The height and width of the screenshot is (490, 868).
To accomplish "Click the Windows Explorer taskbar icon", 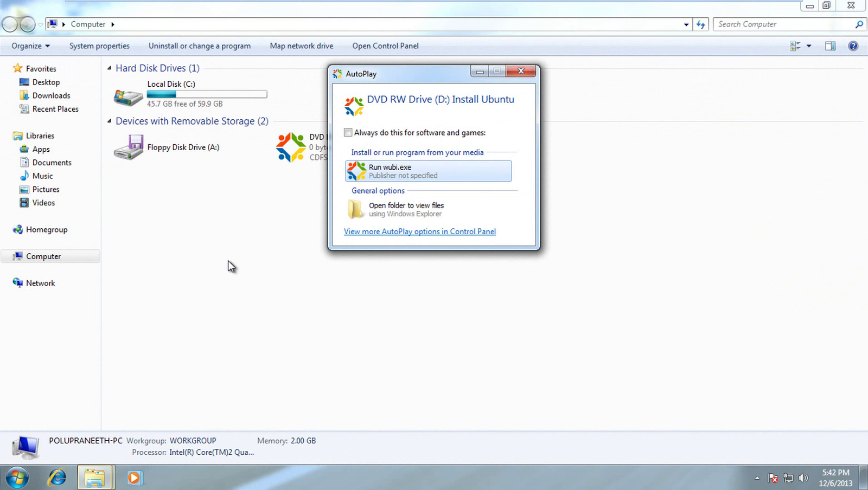I will tap(94, 478).
